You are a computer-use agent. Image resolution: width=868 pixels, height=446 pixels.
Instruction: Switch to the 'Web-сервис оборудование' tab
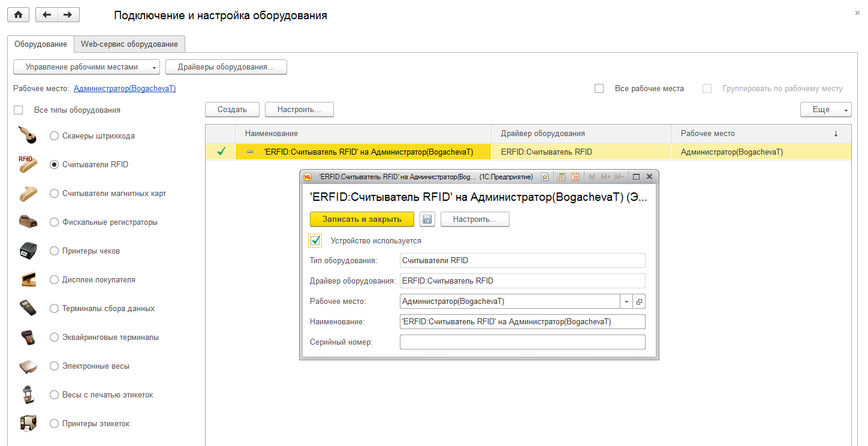(x=129, y=44)
